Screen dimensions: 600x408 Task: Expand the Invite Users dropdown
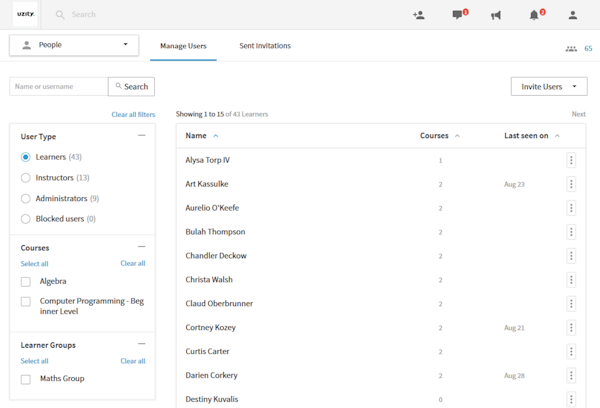(548, 87)
